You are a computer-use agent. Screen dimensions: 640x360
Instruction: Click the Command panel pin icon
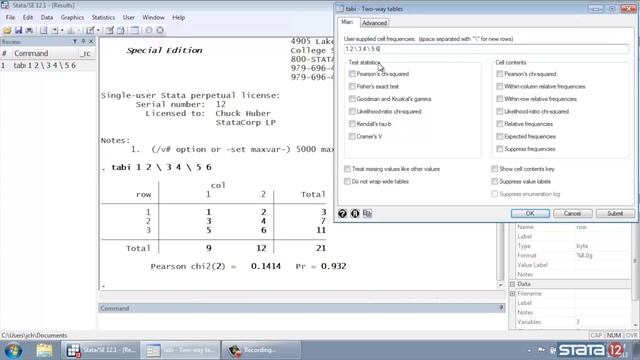pos(501,308)
